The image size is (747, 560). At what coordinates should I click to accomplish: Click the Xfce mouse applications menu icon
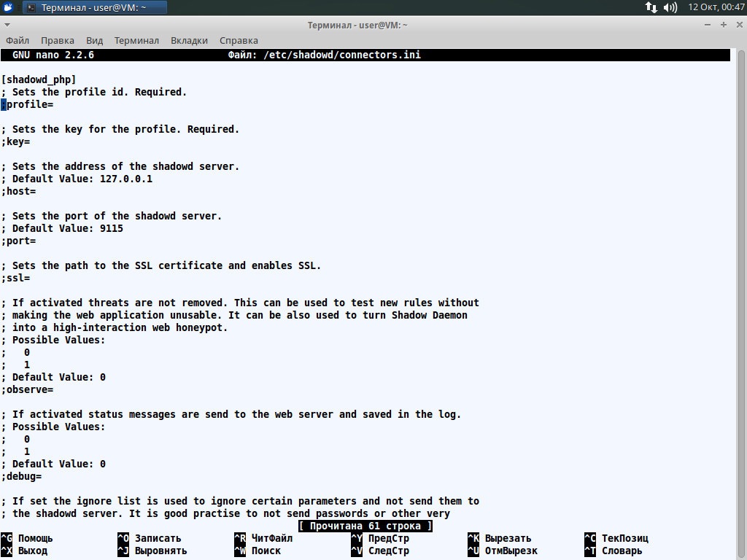coord(8,7)
